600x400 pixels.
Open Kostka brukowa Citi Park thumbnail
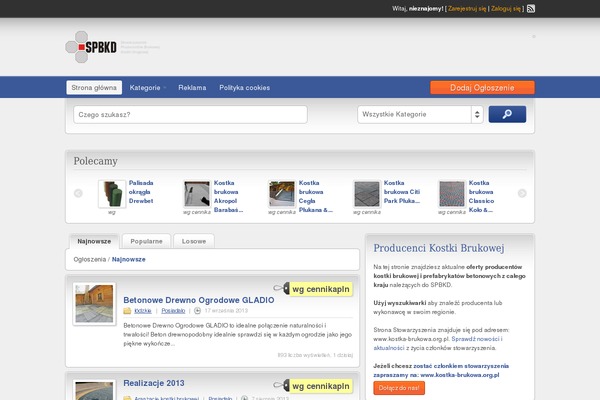pos(367,194)
